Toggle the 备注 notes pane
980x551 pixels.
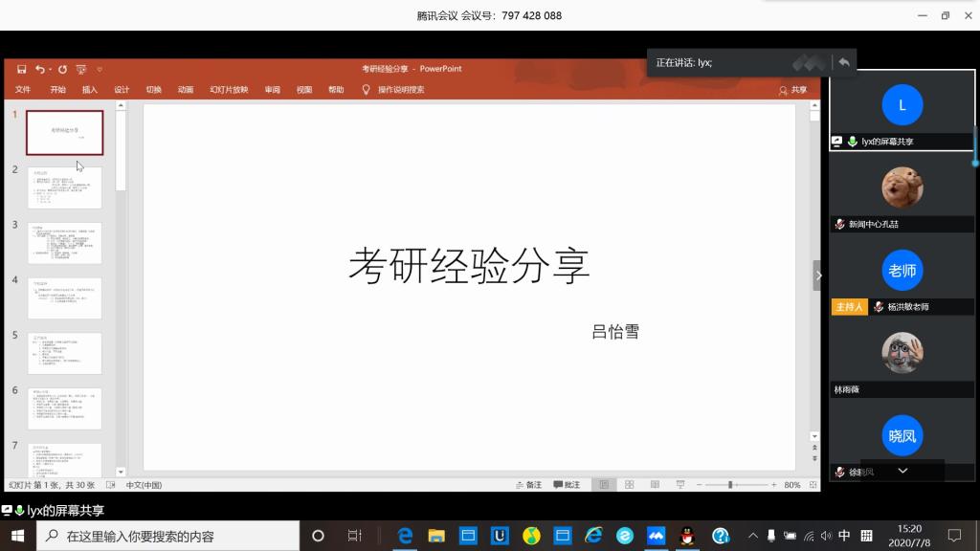click(x=527, y=485)
